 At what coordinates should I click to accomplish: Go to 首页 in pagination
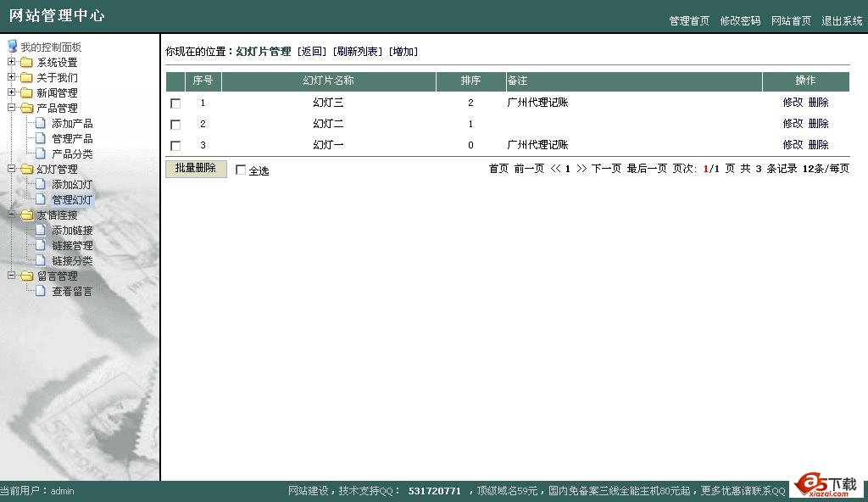pos(498,169)
